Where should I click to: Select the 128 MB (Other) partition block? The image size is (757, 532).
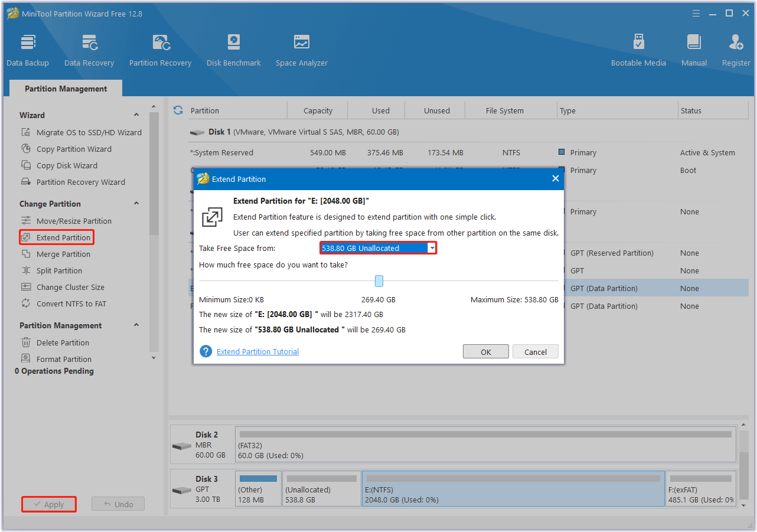click(x=258, y=488)
